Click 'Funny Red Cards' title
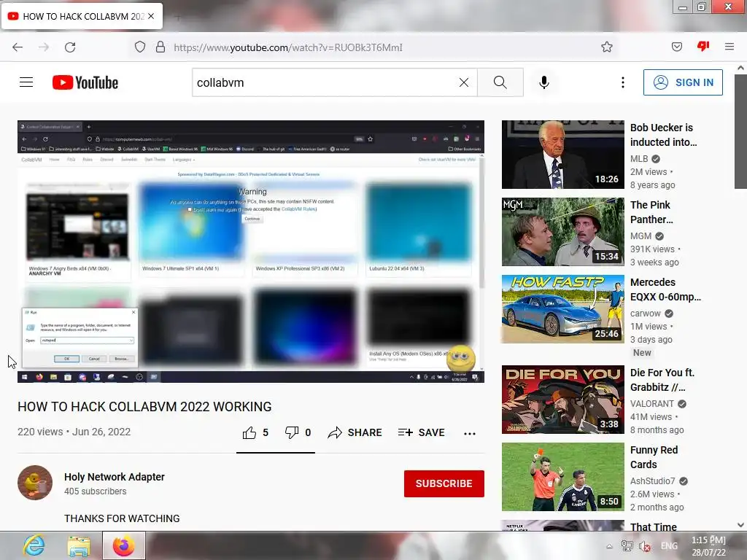This screenshot has height=560, width=747. click(x=654, y=457)
